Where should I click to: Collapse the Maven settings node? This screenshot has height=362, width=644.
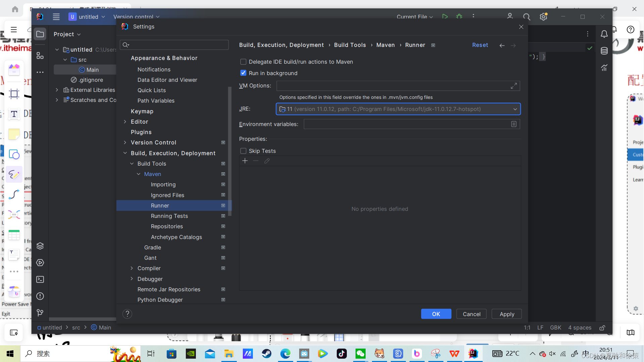coord(139,174)
